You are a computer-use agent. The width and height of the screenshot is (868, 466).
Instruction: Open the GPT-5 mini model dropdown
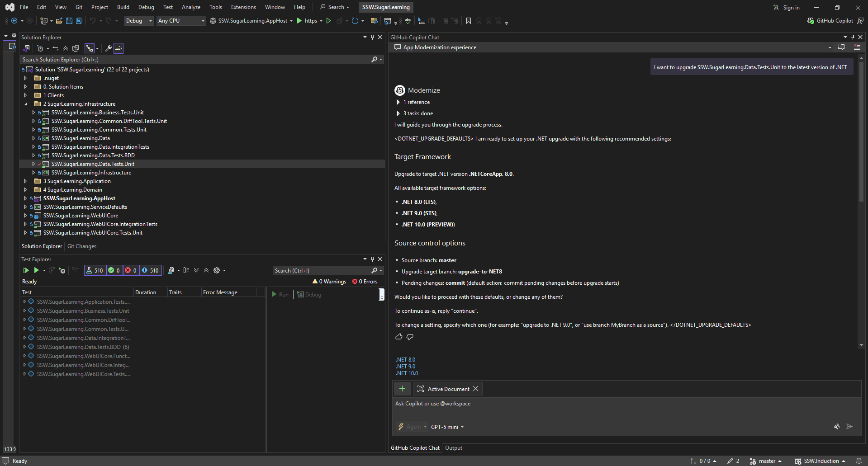coord(447,427)
